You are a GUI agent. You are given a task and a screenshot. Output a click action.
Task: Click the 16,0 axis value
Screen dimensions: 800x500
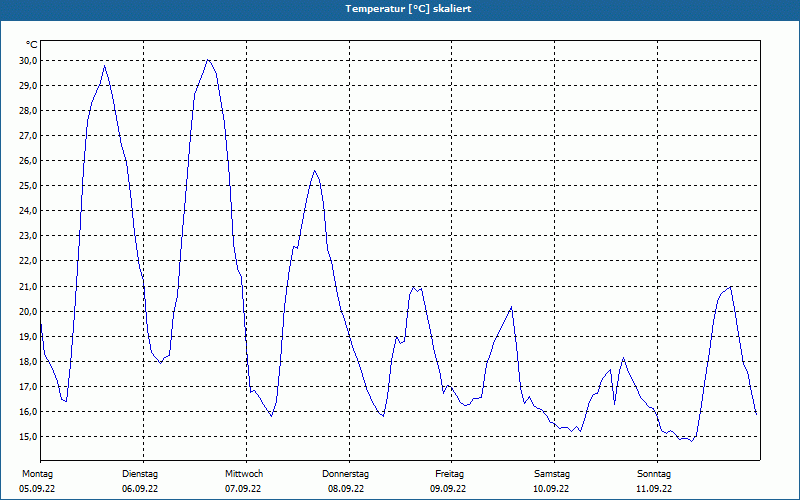click(x=28, y=412)
